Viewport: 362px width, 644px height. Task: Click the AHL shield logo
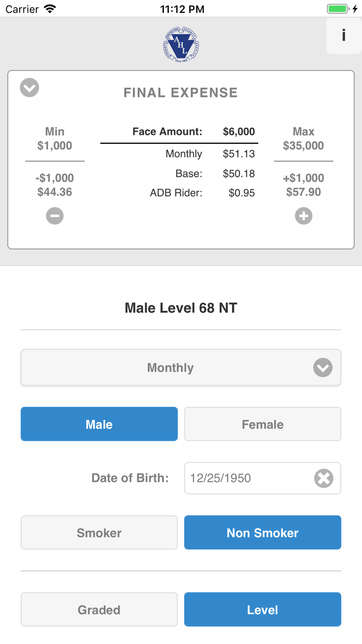pyautogui.click(x=181, y=45)
